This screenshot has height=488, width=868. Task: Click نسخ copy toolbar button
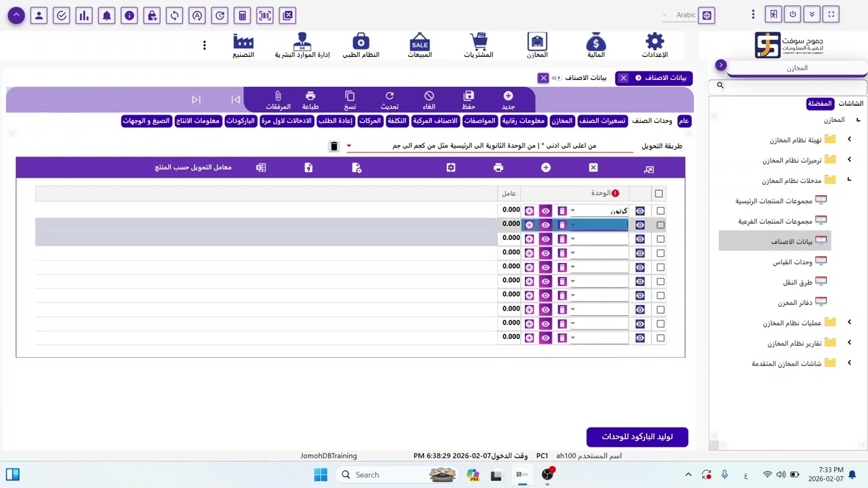(x=350, y=100)
